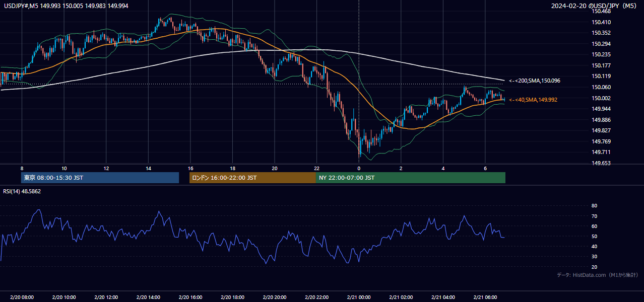This screenshot has height=302, width=644.
Task: Click hour tick 8 under the price chart
Action: (x=22, y=168)
